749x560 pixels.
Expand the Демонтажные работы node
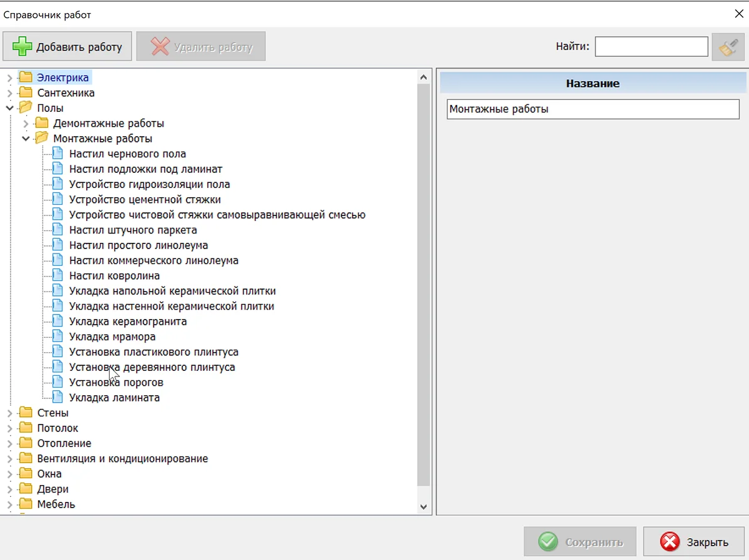[26, 124]
